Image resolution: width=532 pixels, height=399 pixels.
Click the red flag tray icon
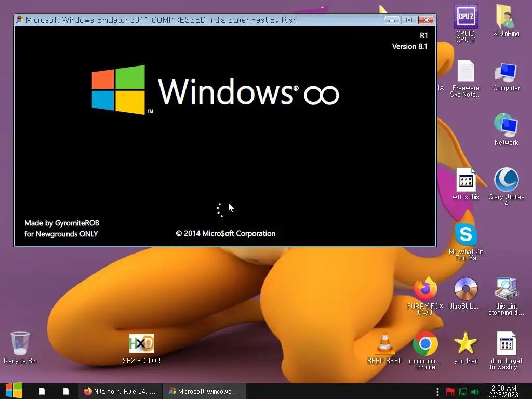[450, 392]
